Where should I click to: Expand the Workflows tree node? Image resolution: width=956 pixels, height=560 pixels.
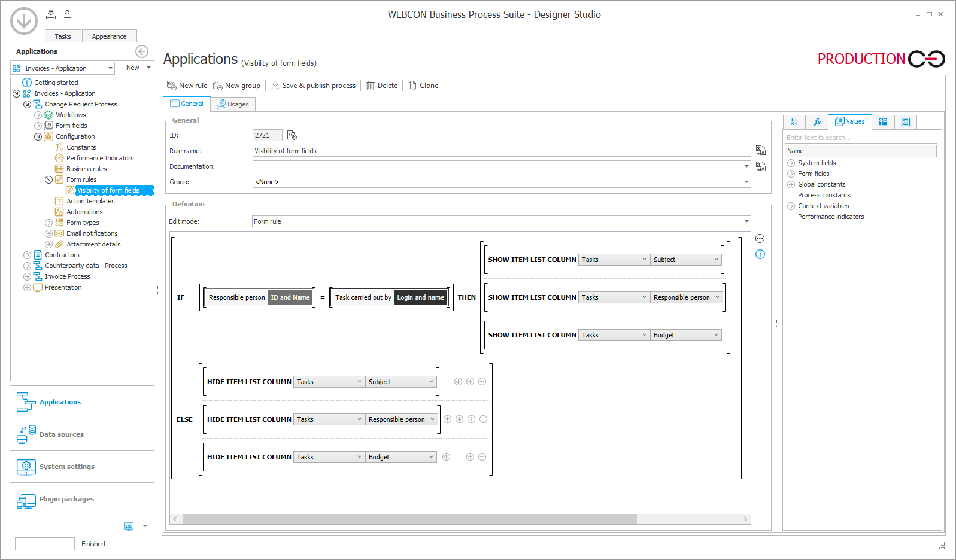pyautogui.click(x=38, y=115)
